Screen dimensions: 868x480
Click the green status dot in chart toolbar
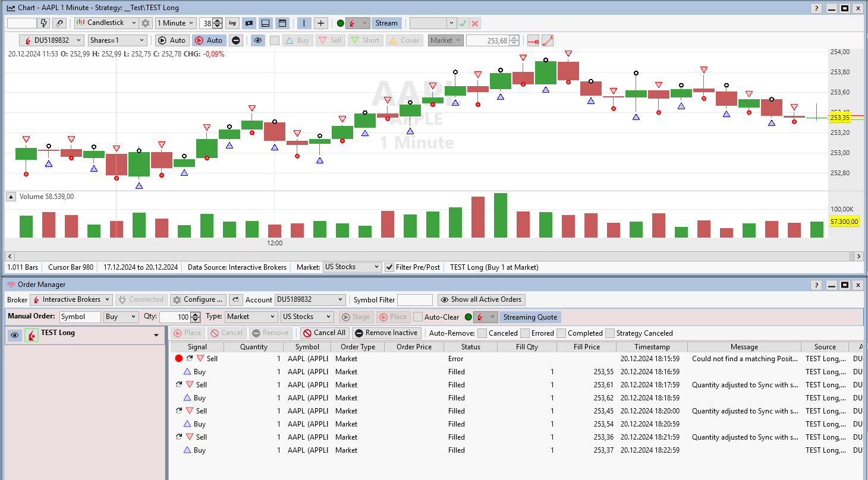(341, 23)
